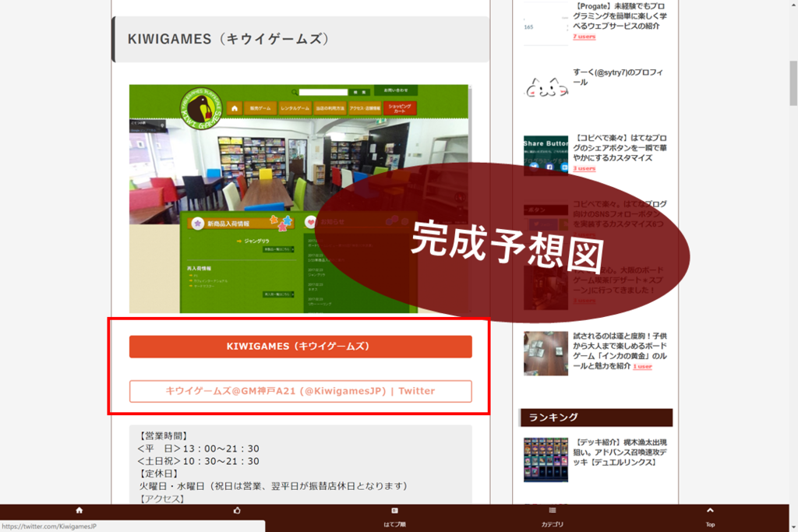
Task: Open the キウイゲームズ@GM神戸A21 Twitter link button
Action: click(x=300, y=391)
